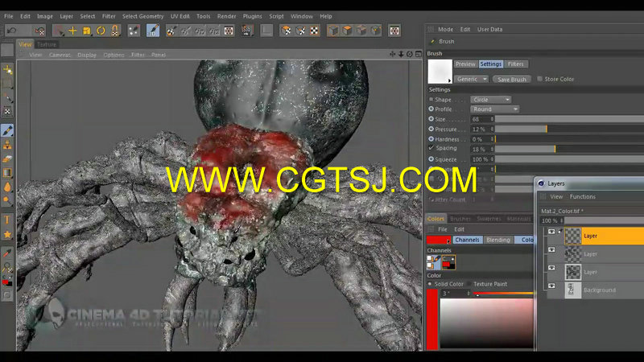
Task: Toggle the Profile effector radio button
Action: 431,109
